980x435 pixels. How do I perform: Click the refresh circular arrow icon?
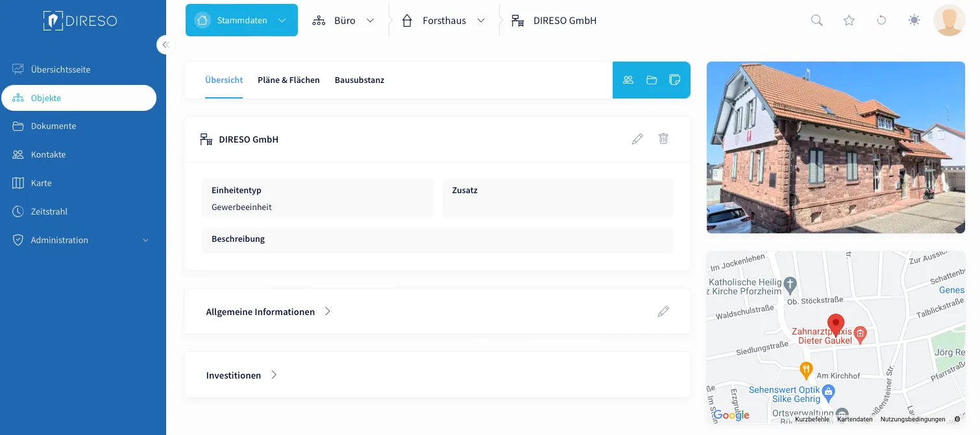tap(881, 20)
